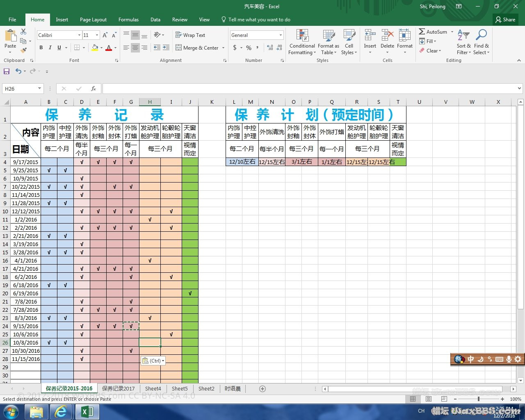The height and width of the screenshot is (420, 525).
Task: Click the AutoSum sigma icon
Action: click(x=422, y=32)
